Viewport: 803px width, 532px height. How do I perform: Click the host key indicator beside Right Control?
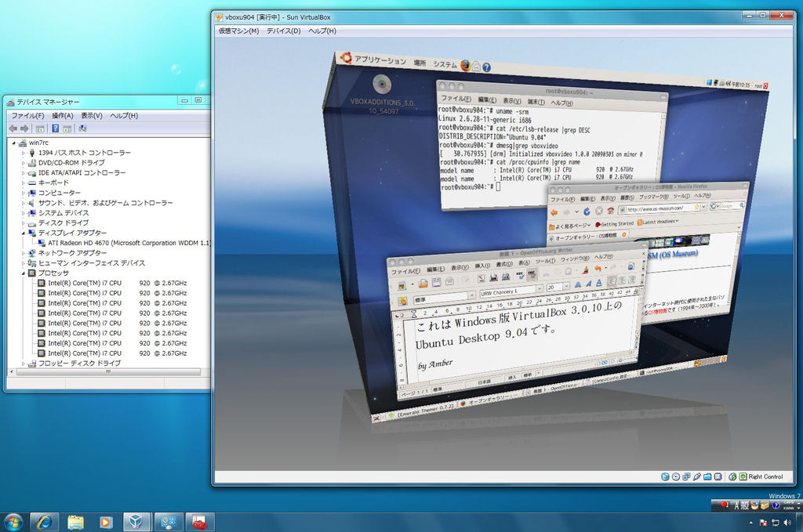tap(743, 476)
